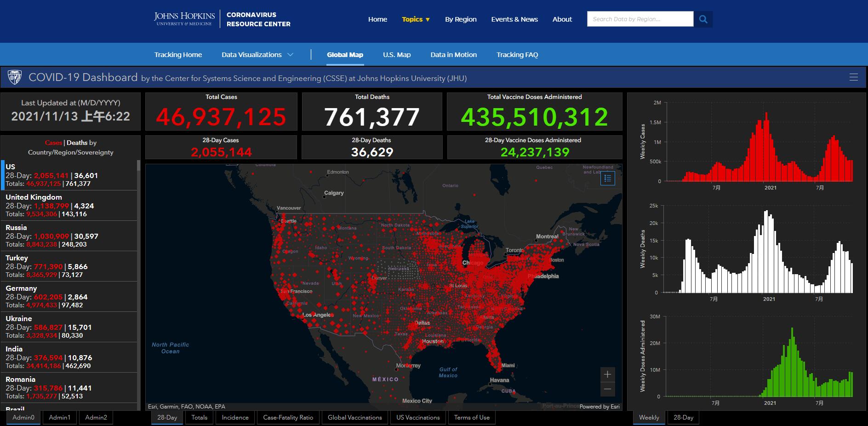Zoom in on the map

point(607,374)
